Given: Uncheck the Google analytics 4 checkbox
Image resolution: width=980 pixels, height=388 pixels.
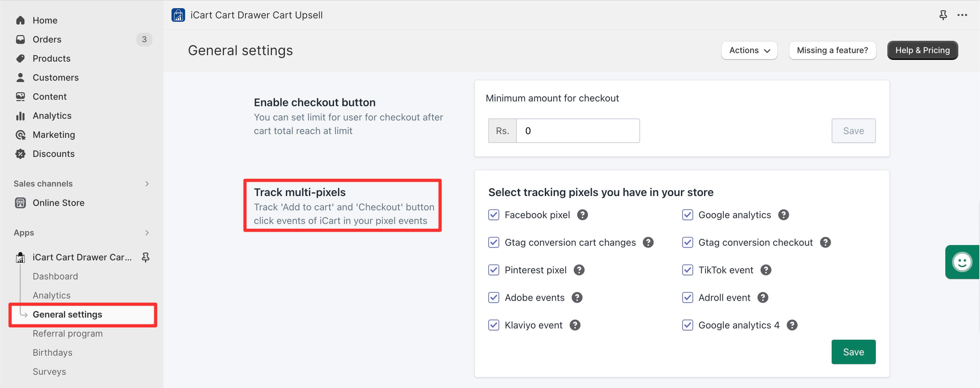Looking at the screenshot, I should 687,325.
